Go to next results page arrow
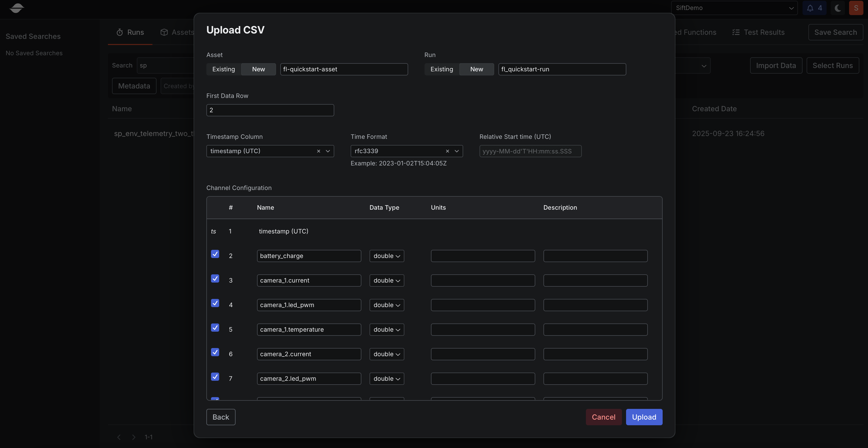Image resolution: width=868 pixels, height=448 pixels. (134, 437)
